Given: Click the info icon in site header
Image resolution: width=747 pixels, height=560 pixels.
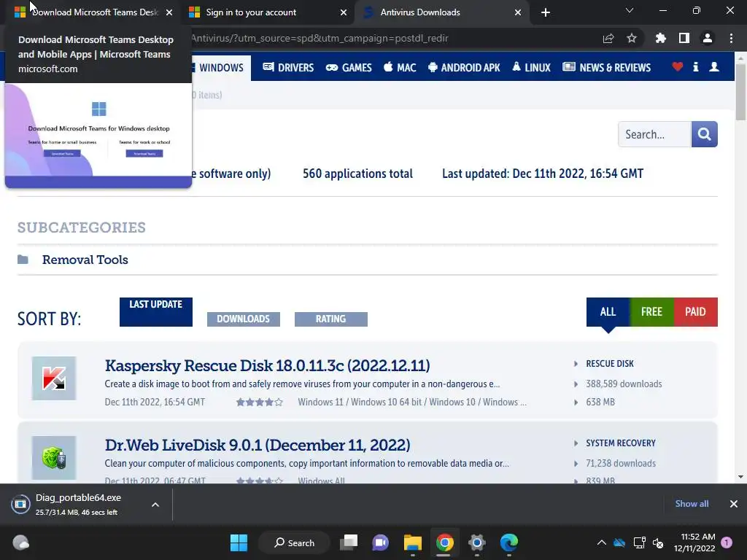Looking at the screenshot, I should pyautogui.click(x=695, y=66).
